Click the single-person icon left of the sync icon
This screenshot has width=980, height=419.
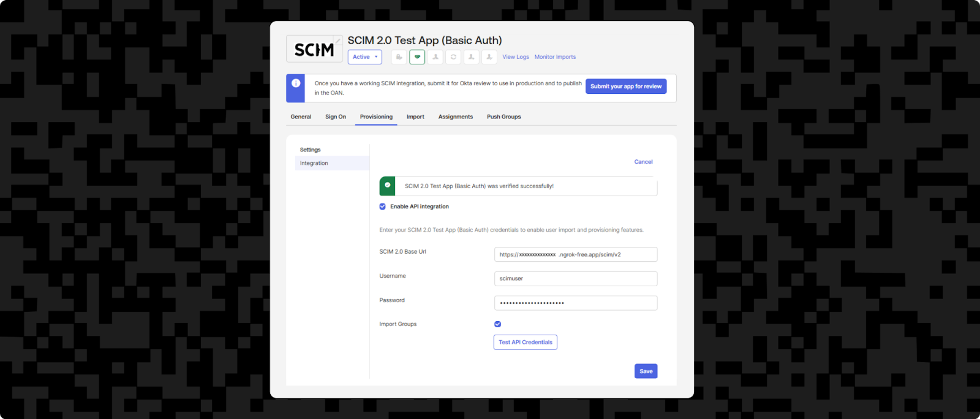pos(435,57)
